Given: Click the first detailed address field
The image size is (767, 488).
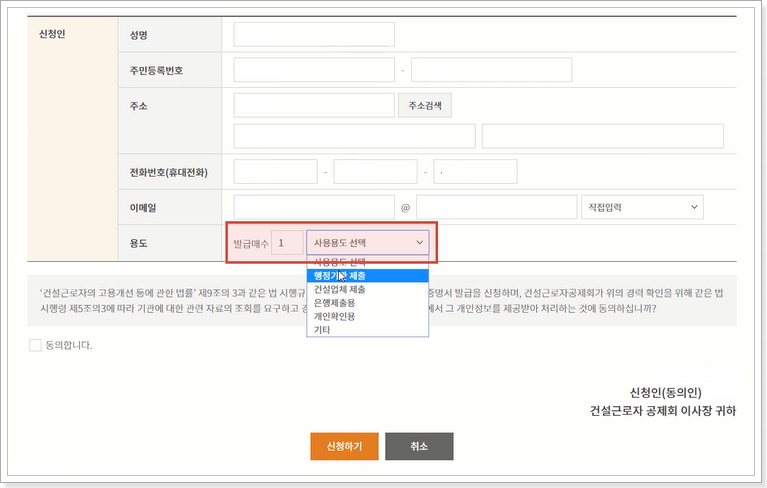Looking at the screenshot, I should (x=355, y=136).
